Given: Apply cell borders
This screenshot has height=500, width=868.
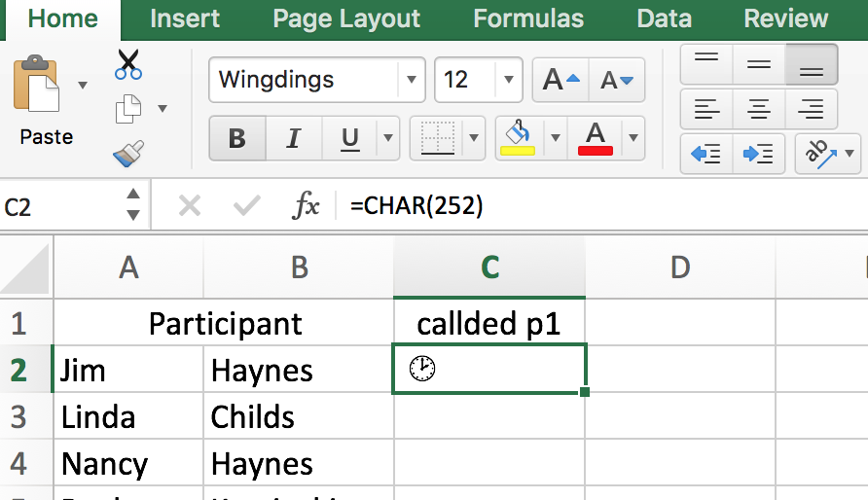Looking at the screenshot, I should pyautogui.click(x=437, y=138).
